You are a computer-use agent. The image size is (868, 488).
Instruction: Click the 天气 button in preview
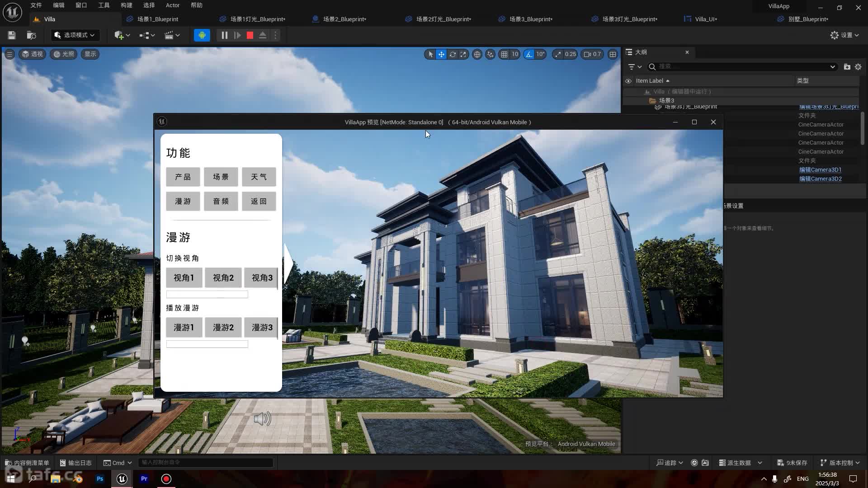click(259, 177)
